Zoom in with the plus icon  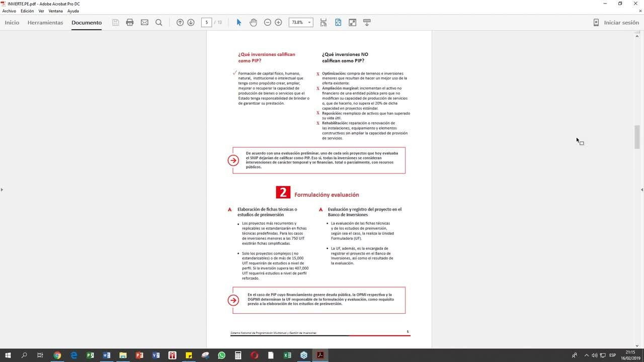(278, 23)
